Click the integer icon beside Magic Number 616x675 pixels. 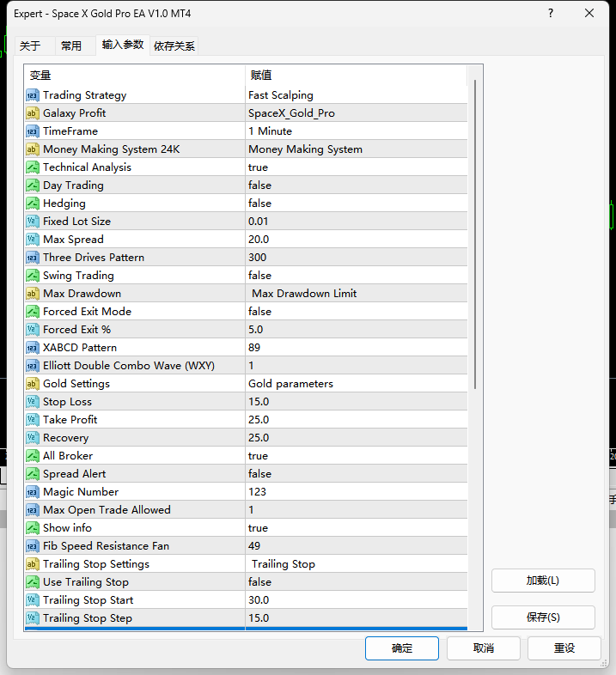tap(33, 492)
